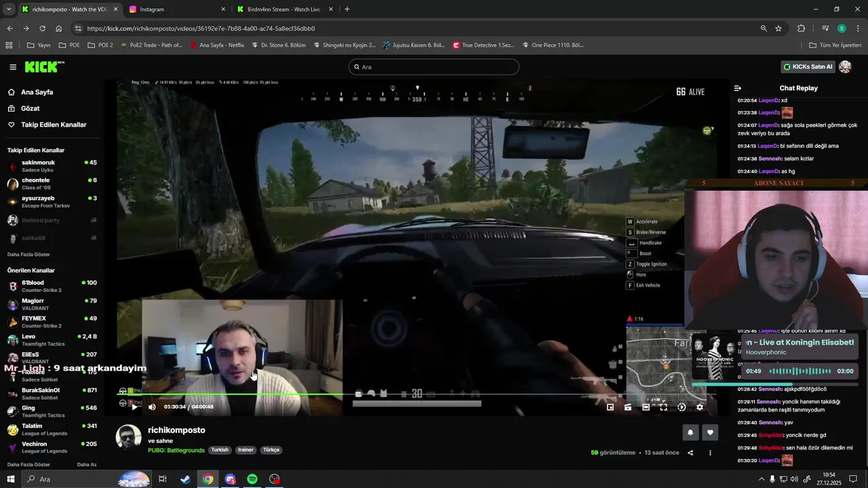Open Task View on the taskbar

pyautogui.click(x=163, y=479)
